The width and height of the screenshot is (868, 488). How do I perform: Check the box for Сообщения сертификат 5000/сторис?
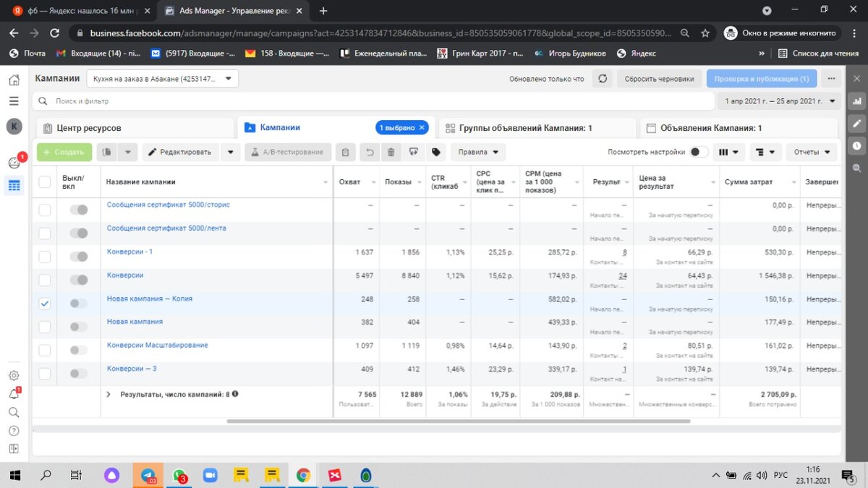point(45,210)
